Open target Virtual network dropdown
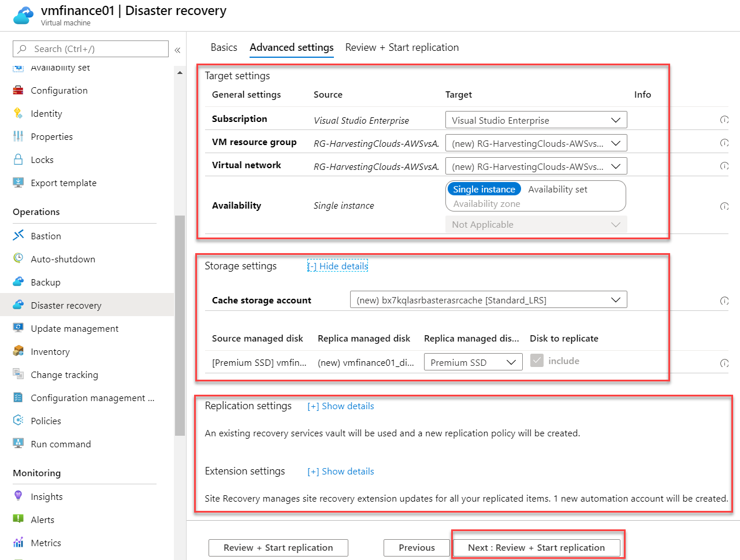 (536, 166)
